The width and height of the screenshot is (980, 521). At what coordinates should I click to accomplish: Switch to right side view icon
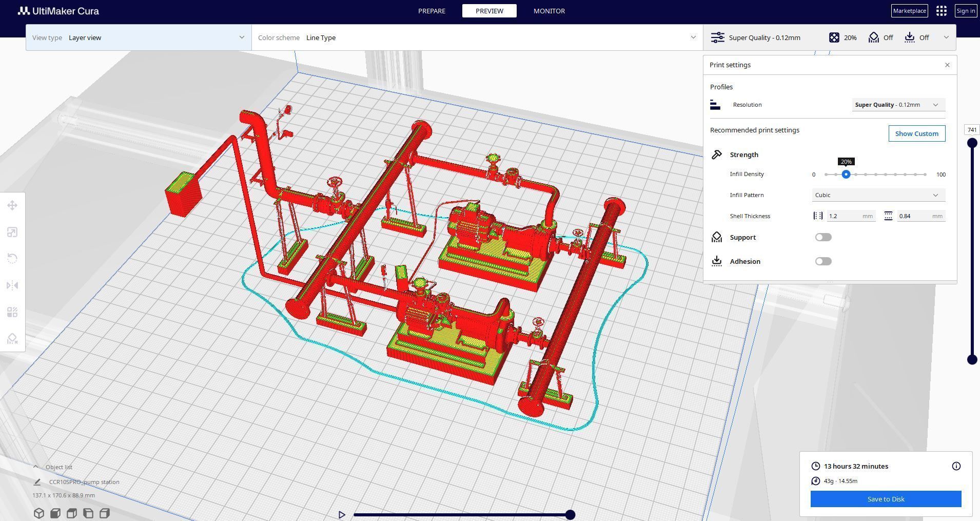(105, 513)
